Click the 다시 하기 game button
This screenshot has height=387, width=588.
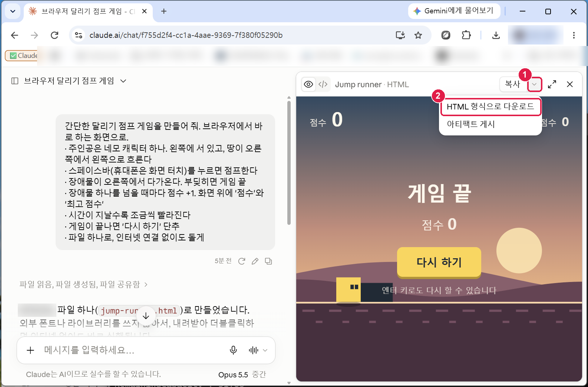439,262
